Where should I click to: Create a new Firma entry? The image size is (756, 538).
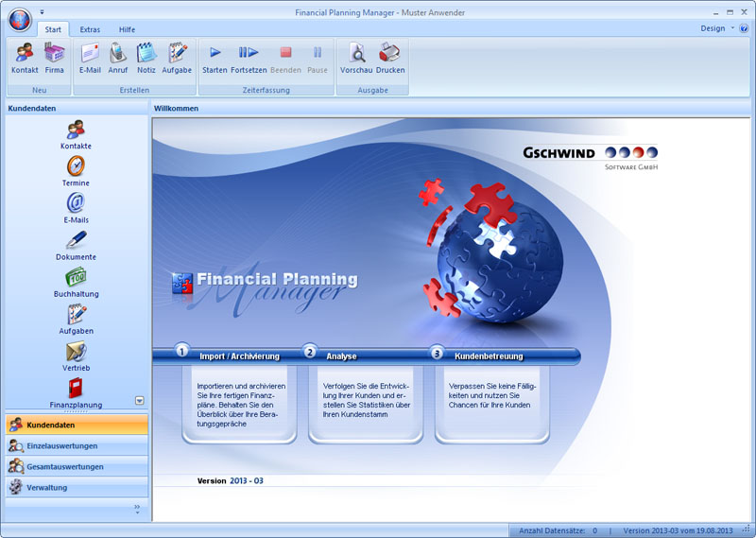55,54
